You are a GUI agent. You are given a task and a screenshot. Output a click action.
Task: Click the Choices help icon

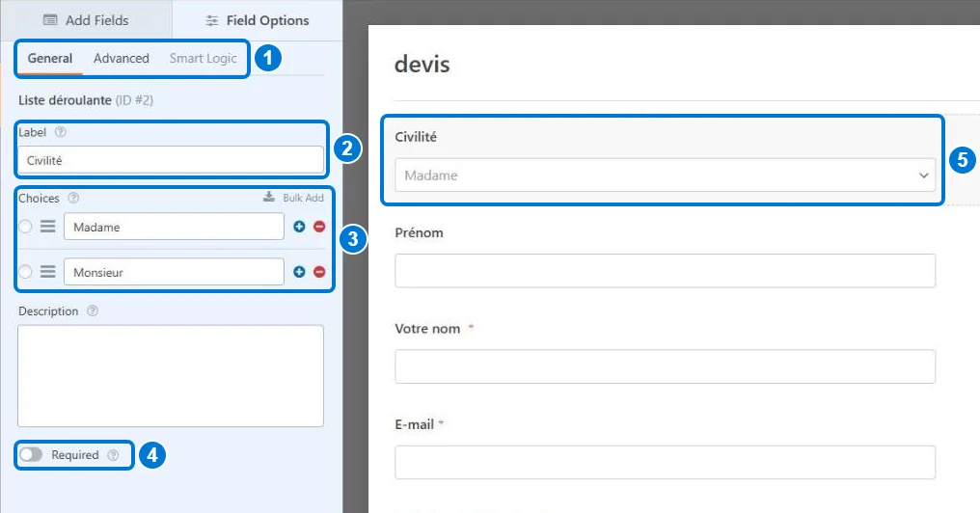click(x=73, y=198)
